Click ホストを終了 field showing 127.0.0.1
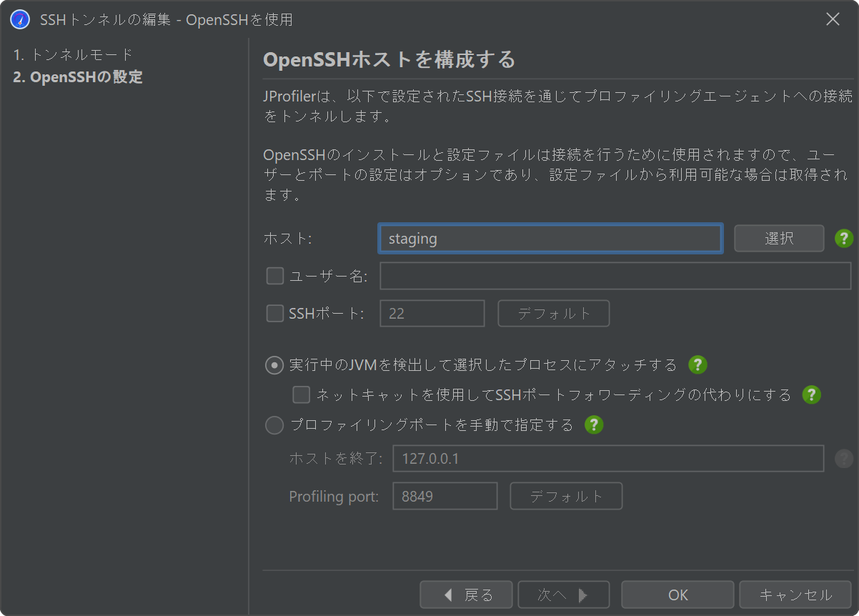 609,458
